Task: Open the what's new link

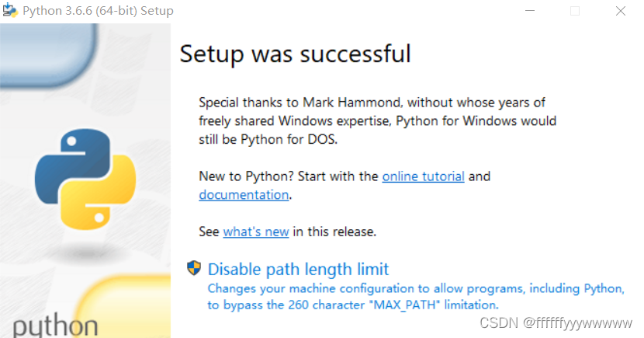Action: (x=256, y=232)
